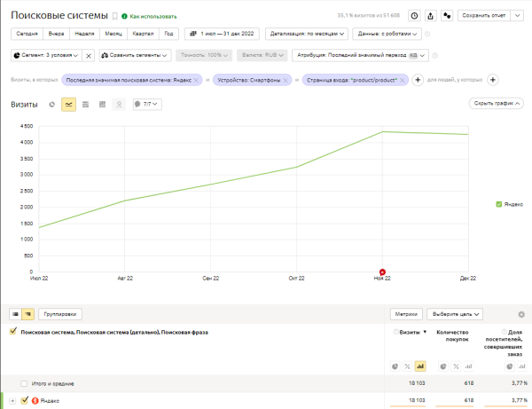Switch to the flat list table view icon
Image resolution: width=532 pixels, height=409 pixels.
pyautogui.click(x=16, y=314)
